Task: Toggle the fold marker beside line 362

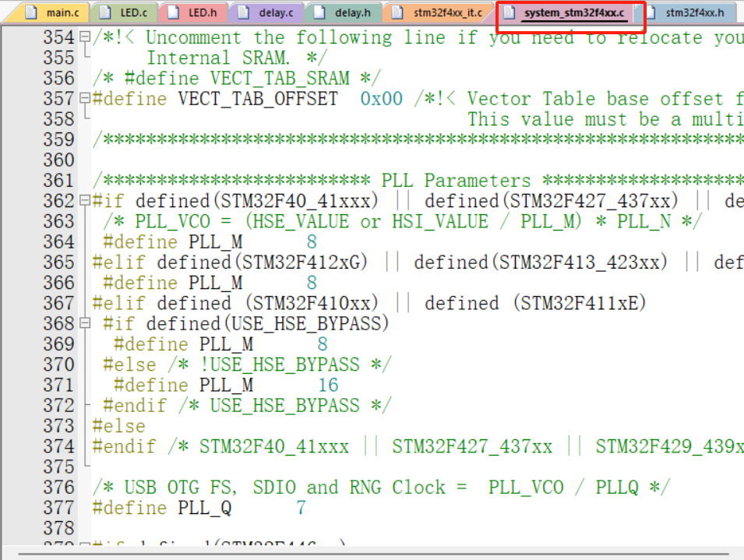Action: click(x=86, y=200)
